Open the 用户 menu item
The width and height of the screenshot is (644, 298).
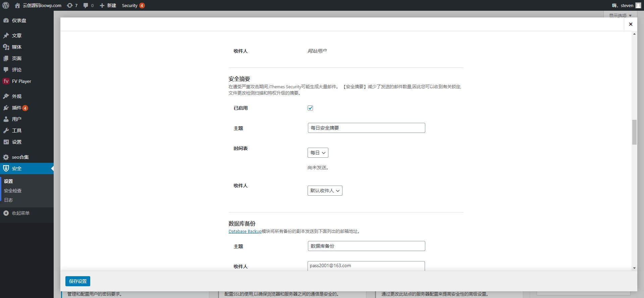pos(27,119)
